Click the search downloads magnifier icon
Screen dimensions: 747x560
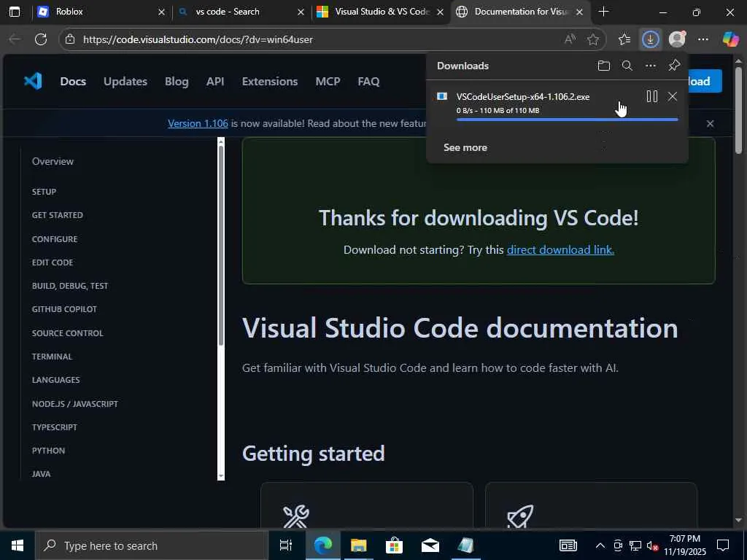point(627,66)
